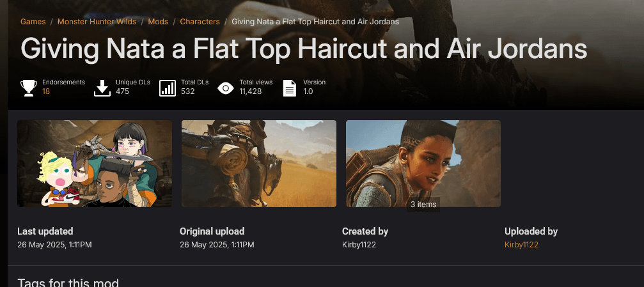
Task: Click the Version document icon
Action: coord(290,88)
